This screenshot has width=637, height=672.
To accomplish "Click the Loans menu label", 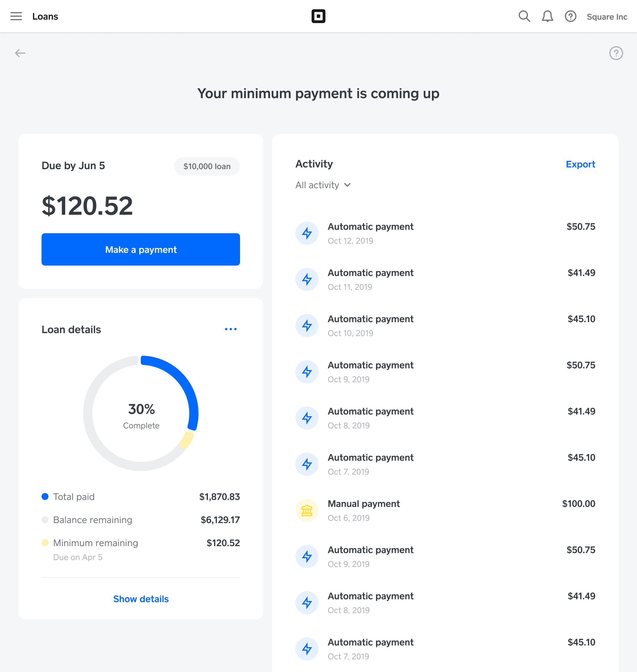I will (45, 16).
